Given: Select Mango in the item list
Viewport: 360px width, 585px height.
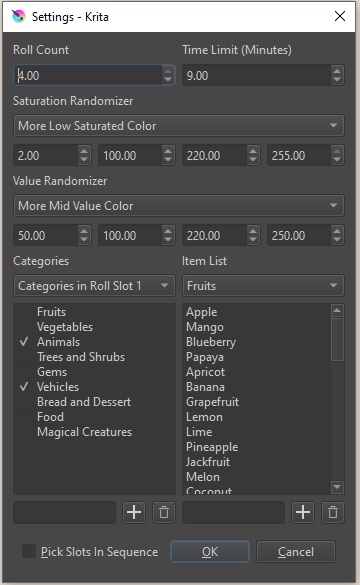Looking at the screenshot, I should click(x=205, y=327).
